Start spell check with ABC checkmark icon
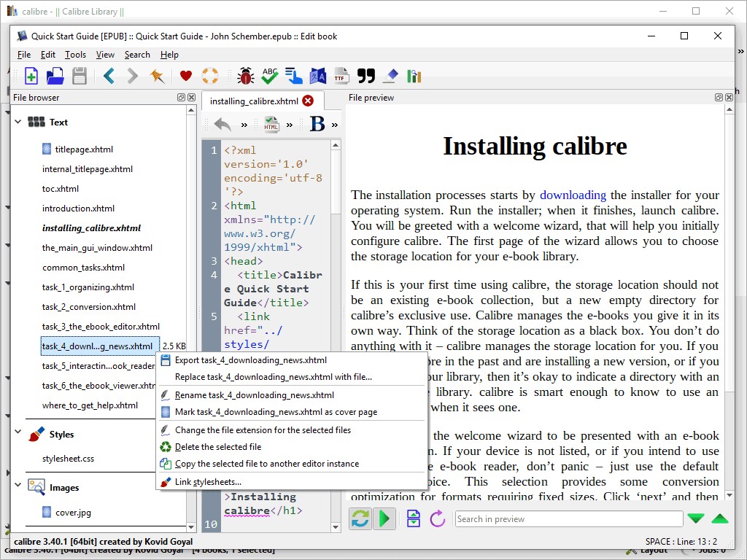This screenshot has width=747, height=560. coord(270,76)
